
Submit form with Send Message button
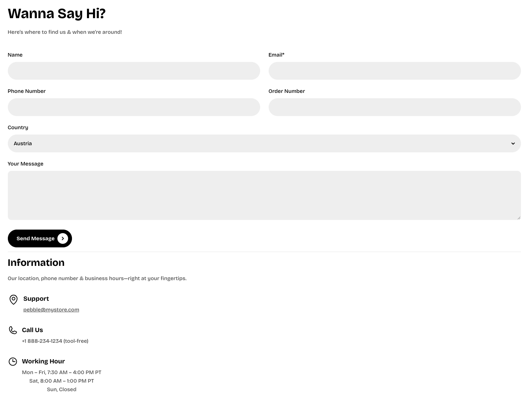tap(40, 238)
